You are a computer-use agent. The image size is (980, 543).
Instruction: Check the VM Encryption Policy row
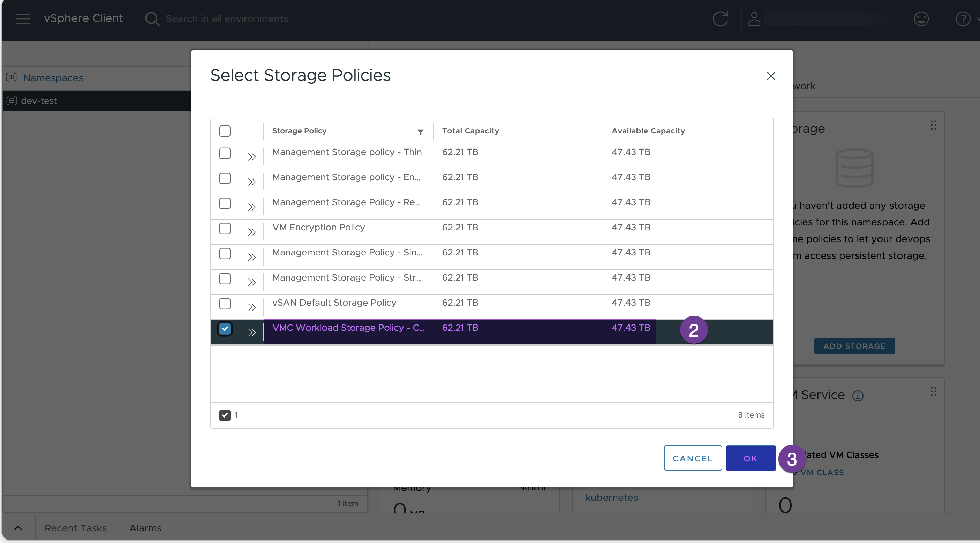click(x=225, y=229)
